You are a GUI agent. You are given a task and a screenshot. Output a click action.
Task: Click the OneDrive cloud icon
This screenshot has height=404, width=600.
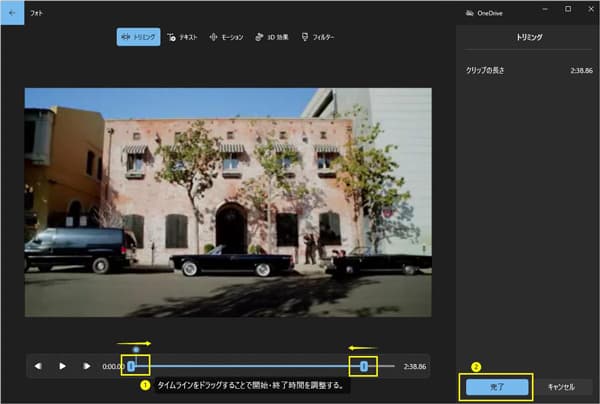coord(470,12)
